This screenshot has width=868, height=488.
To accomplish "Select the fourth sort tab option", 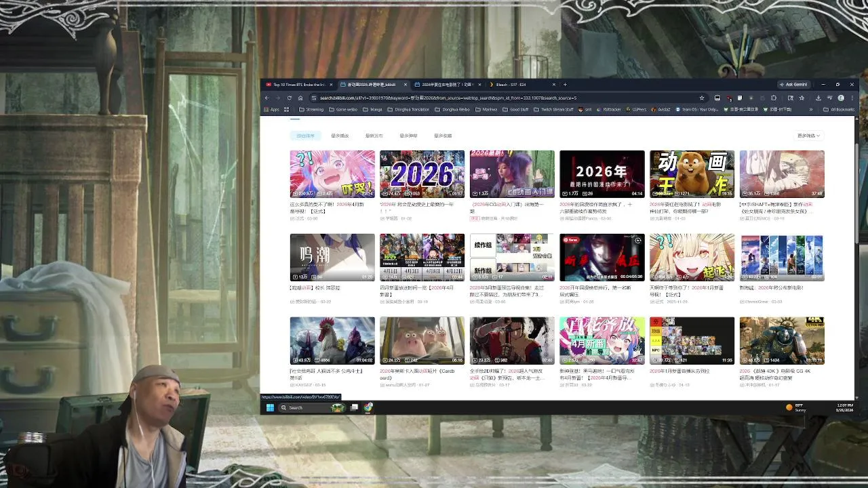I will [x=408, y=136].
